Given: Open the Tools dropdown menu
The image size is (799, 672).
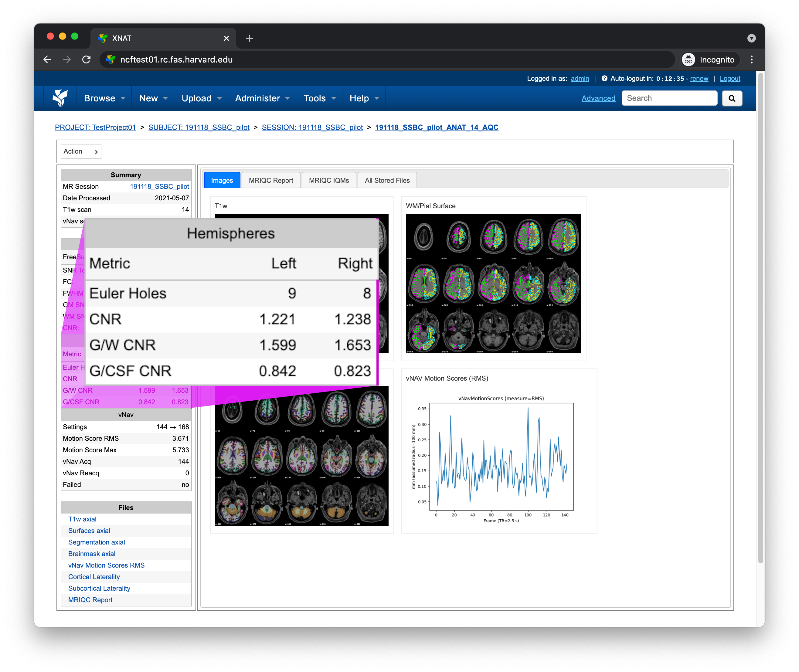Looking at the screenshot, I should coord(319,98).
